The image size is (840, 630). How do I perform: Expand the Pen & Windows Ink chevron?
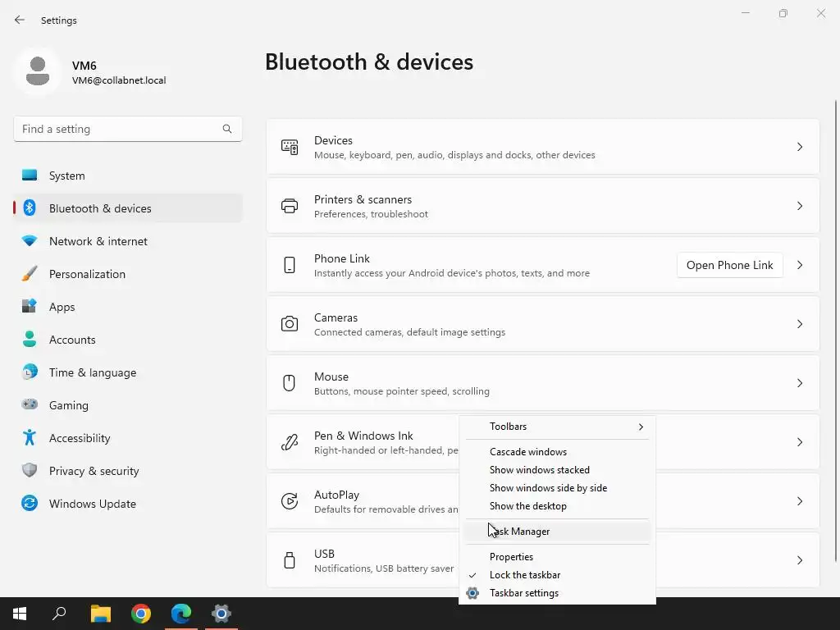click(x=799, y=442)
